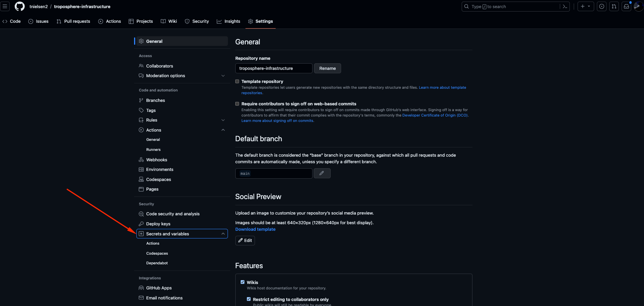Open the pull requests shortcut icon in header
Screen dimensions: 644x306
pyautogui.click(x=614, y=7)
